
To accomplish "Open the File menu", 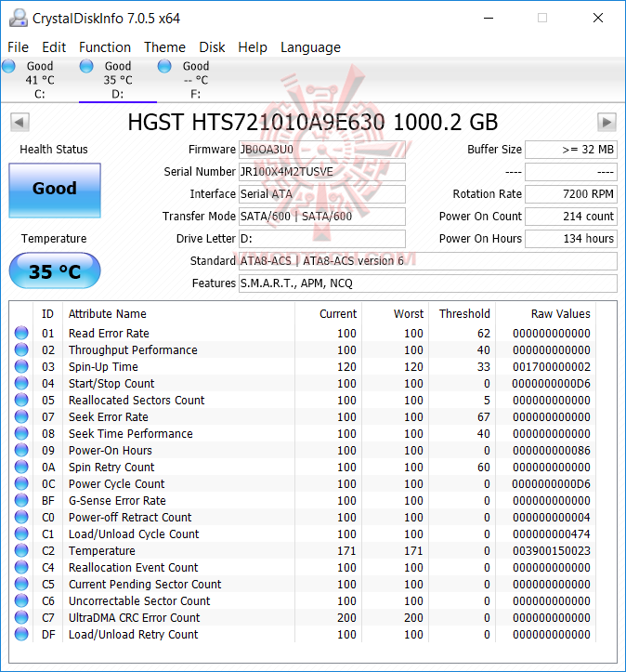I will pos(18,47).
